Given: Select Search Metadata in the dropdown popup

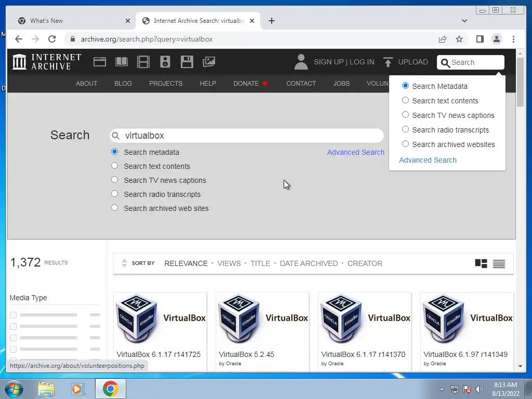Looking at the screenshot, I should 405,86.
